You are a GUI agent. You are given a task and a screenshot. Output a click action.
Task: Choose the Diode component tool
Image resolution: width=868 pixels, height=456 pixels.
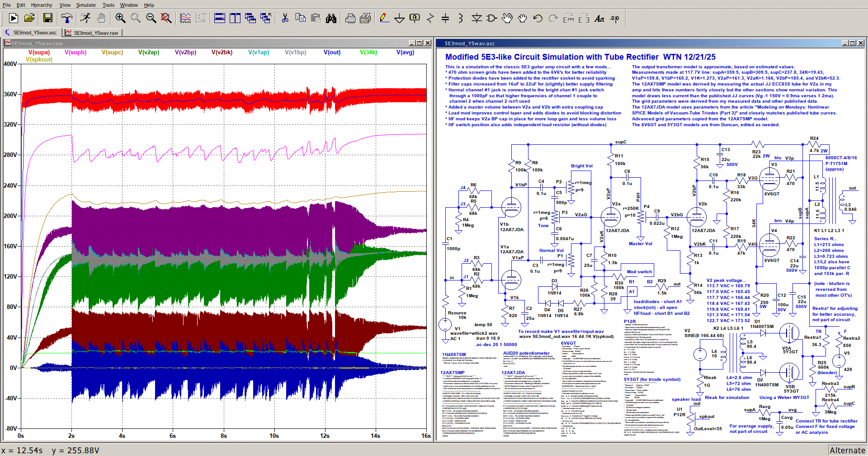(476, 18)
